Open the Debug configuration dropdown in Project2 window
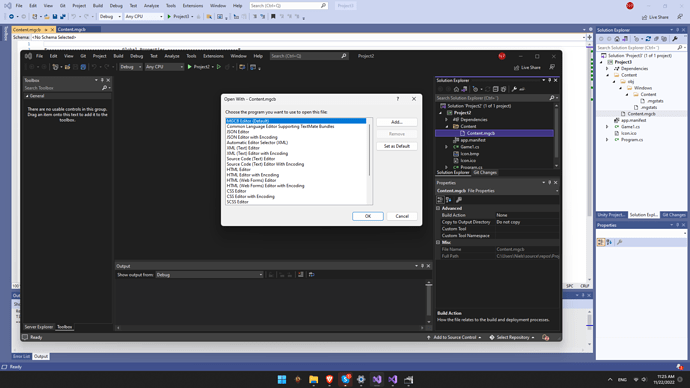The image size is (690, 388). pyautogui.click(x=131, y=67)
